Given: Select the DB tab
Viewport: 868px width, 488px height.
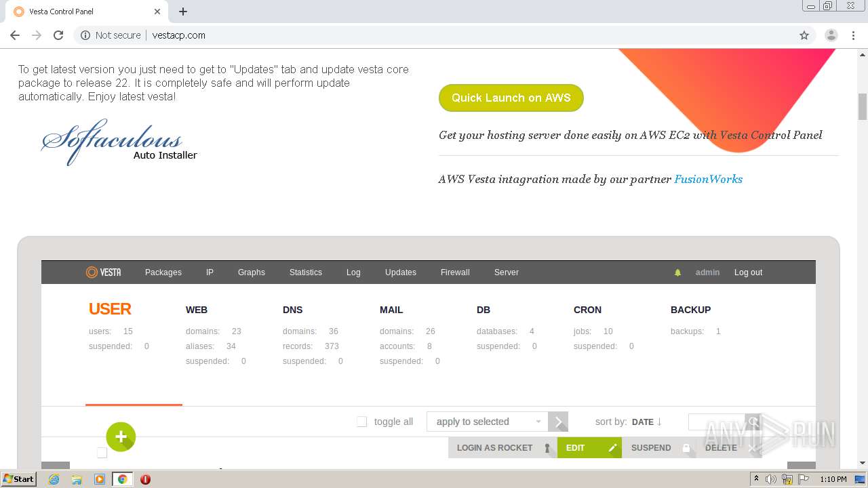Looking at the screenshot, I should click(484, 310).
